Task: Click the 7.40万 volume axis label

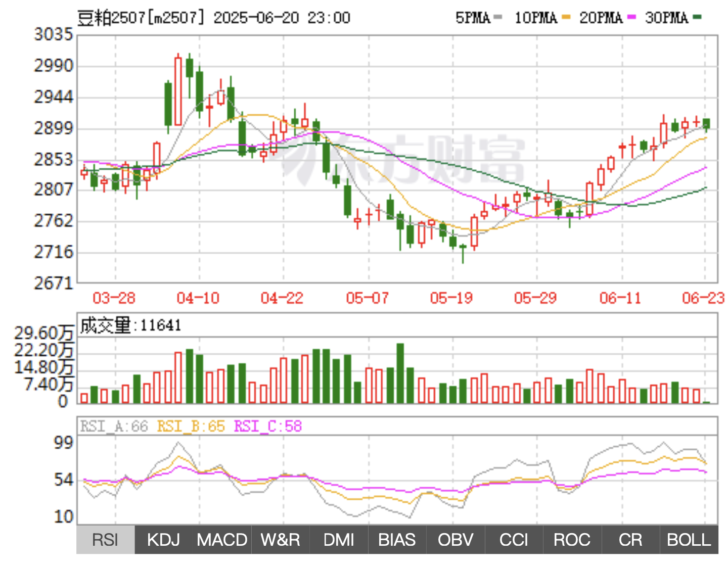Action: coord(49,385)
